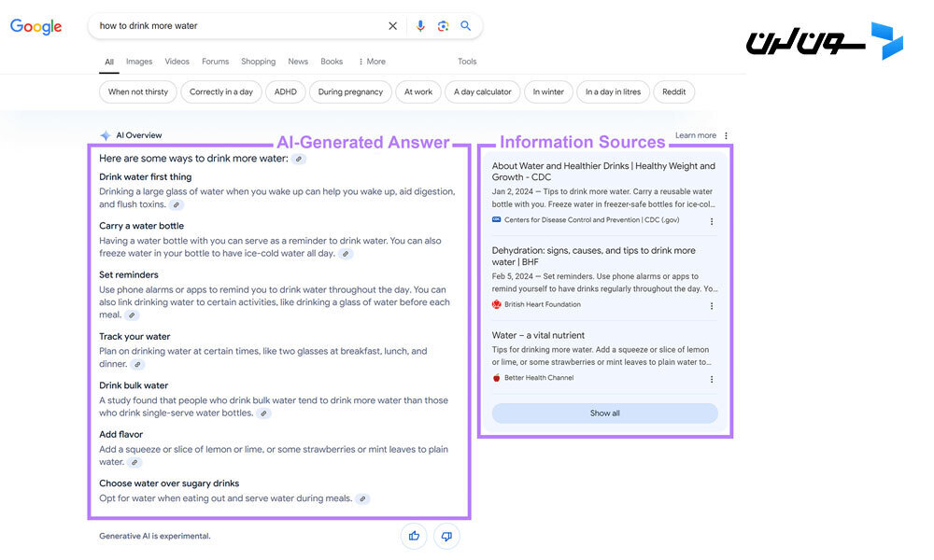This screenshot has height=560, width=934.
Task: Show all information sources
Action: (604, 413)
